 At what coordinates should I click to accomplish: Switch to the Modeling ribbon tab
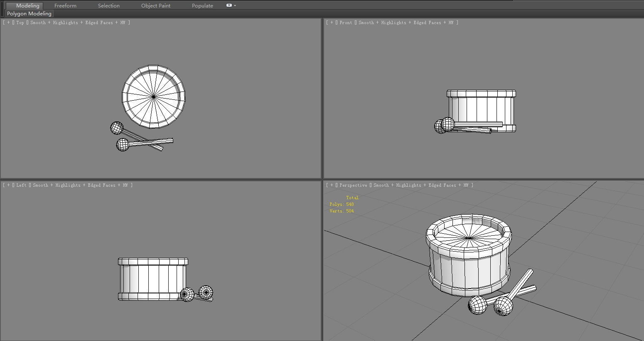27,6
